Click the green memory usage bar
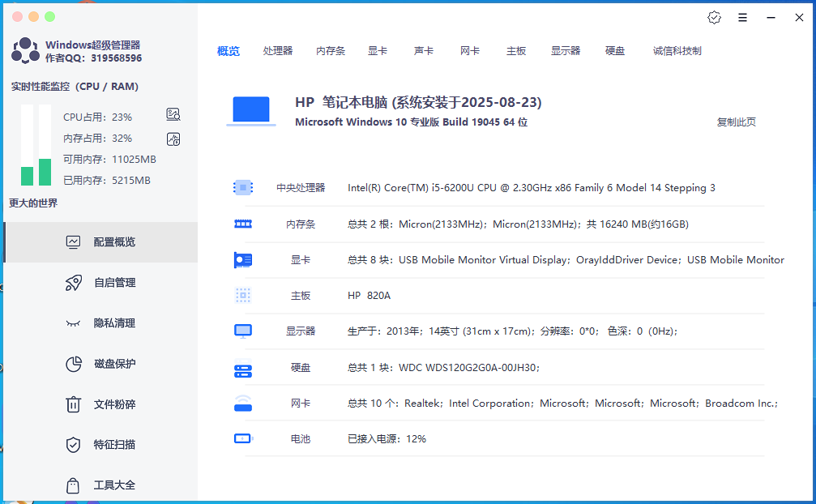This screenshot has height=504, width=816. (45, 172)
